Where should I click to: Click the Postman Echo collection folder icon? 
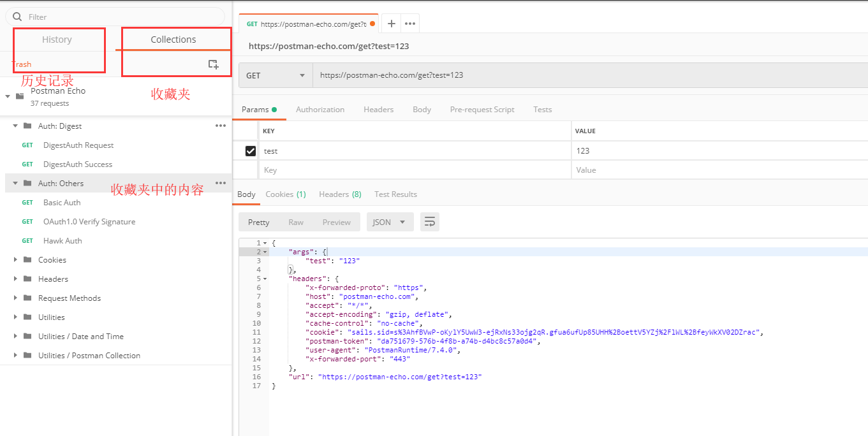click(x=20, y=96)
